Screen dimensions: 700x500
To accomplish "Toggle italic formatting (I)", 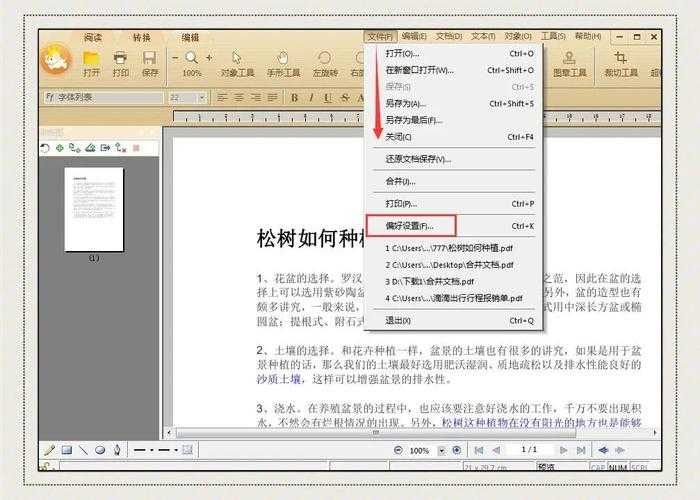I will pyautogui.click(x=311, y=97).
